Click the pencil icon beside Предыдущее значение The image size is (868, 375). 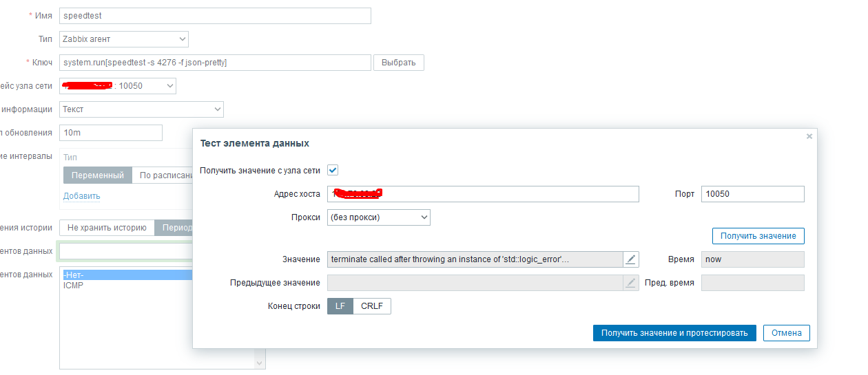(x=631, y=283)
